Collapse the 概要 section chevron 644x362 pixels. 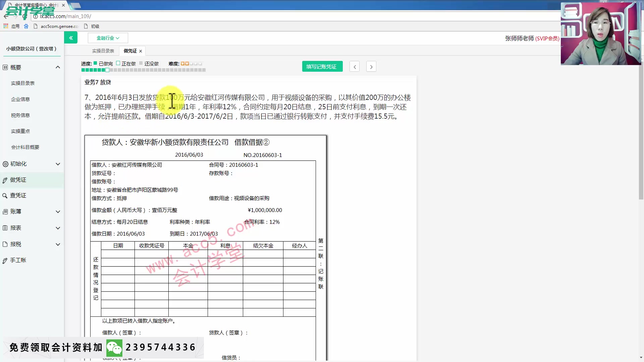[58, 67]
